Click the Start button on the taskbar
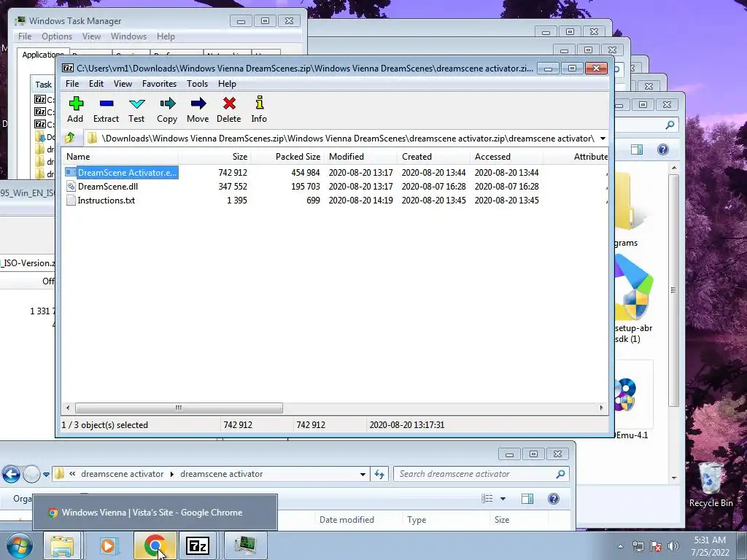This screenshot has width=747, height=560. click(19, 545)
